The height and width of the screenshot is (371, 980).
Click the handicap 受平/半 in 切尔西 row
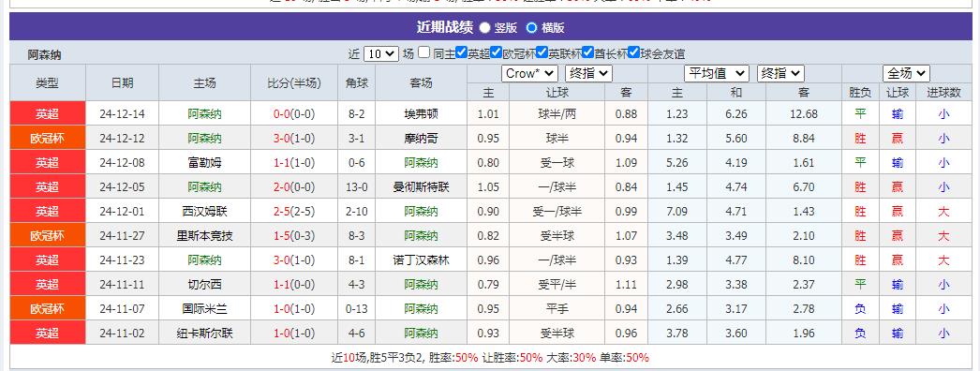click(557, 284)
